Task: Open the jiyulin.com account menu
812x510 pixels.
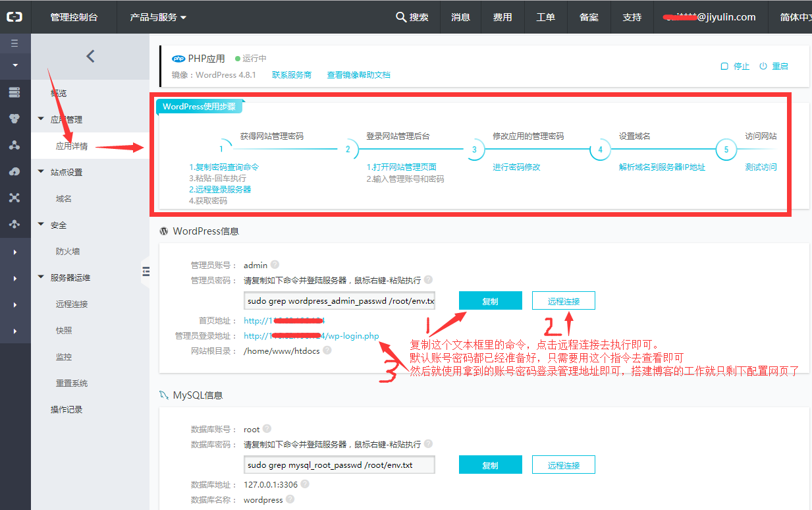Action: pos(711,17)
